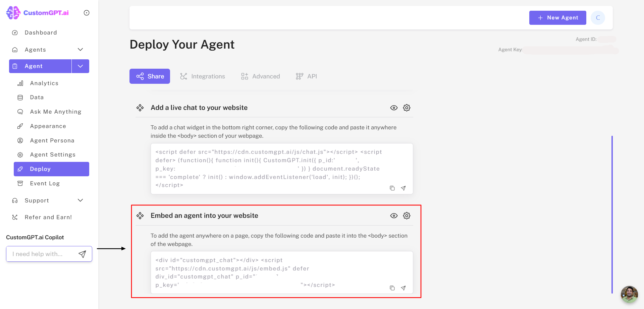Share the embed code via send icon
This screenshot has height=309, width=644.
(403, 288)
